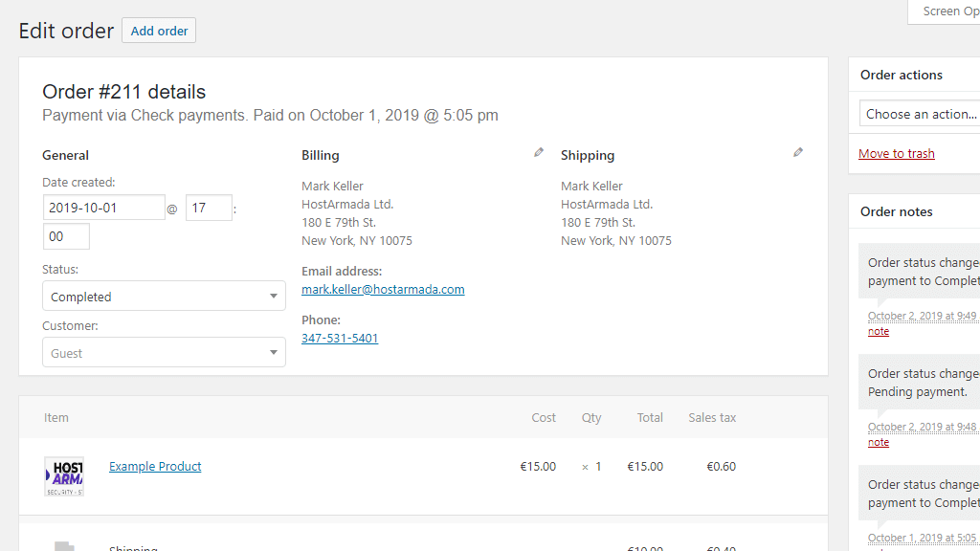Click the mark.keller@hostarmada.com email link
Image resolution: width=980 pixels, height=551 pixels.
point(383,290)
